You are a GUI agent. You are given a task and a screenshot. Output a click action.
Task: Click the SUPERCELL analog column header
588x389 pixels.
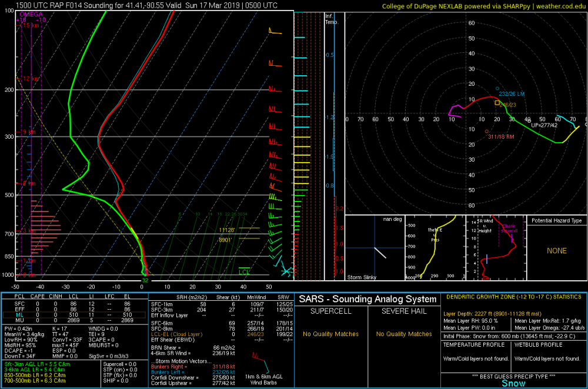(330, 311)
